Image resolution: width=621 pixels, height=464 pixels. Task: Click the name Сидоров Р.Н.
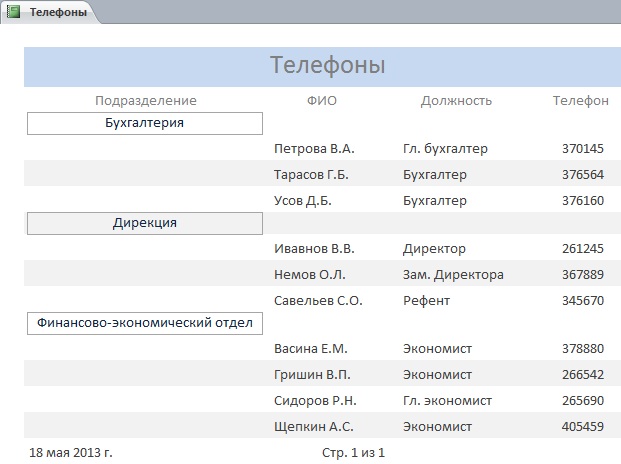click(315, 401)
